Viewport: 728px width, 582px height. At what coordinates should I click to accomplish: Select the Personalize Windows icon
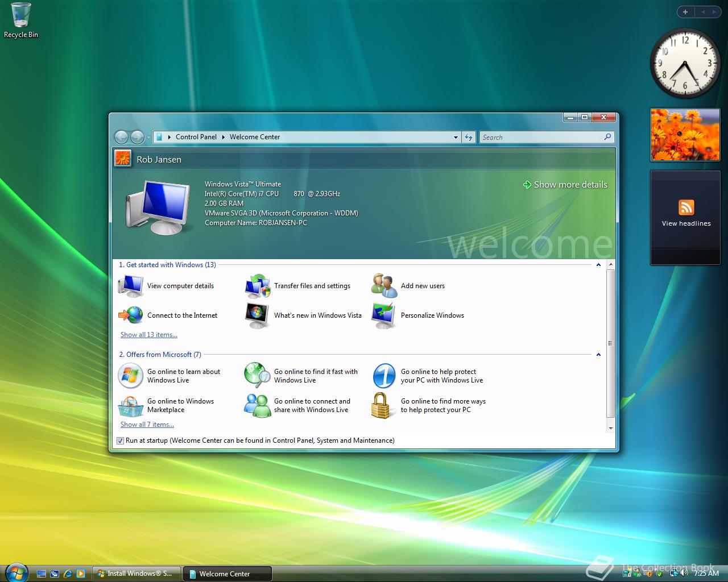(x=384, y=315)
